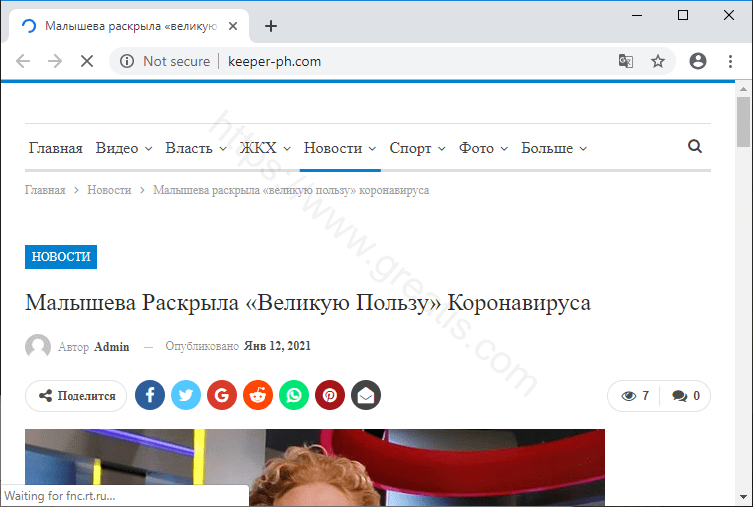Click the translate page icon
The width and height of the screenshot is (753, 507).
[x=625, y=61]
